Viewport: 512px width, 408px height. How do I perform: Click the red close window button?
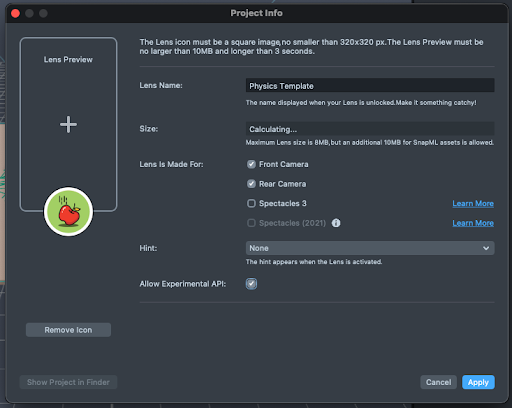coord(15,13)
